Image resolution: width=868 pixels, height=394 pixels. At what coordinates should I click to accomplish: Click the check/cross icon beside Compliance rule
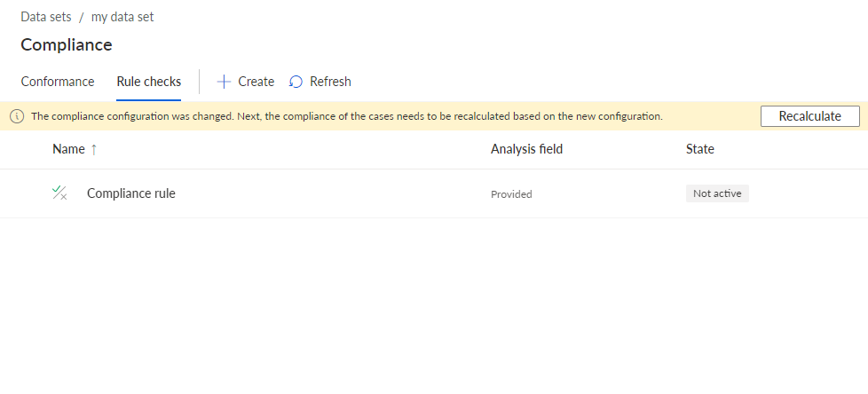click(x=59, y=193)
